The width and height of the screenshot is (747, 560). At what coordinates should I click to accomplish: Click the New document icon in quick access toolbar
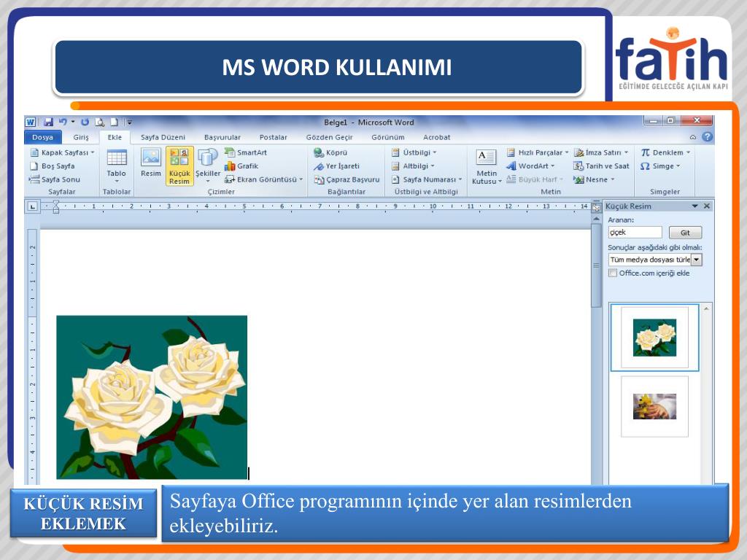pos(115,122)
